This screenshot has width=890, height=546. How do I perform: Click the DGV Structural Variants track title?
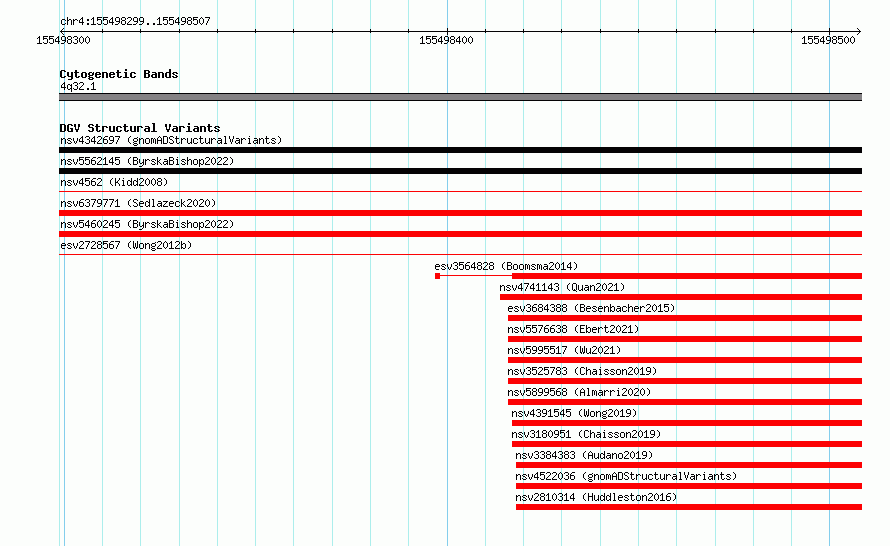[x=140, y=128]
